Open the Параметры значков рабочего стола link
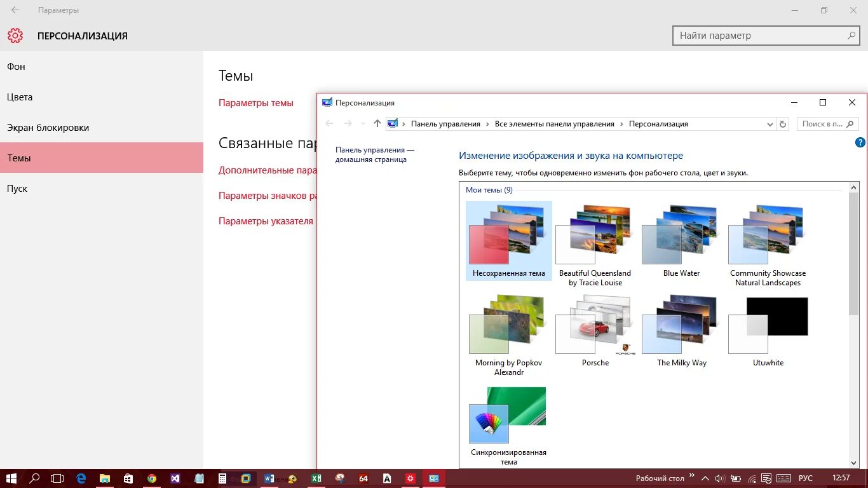 (x=268, y=196)
